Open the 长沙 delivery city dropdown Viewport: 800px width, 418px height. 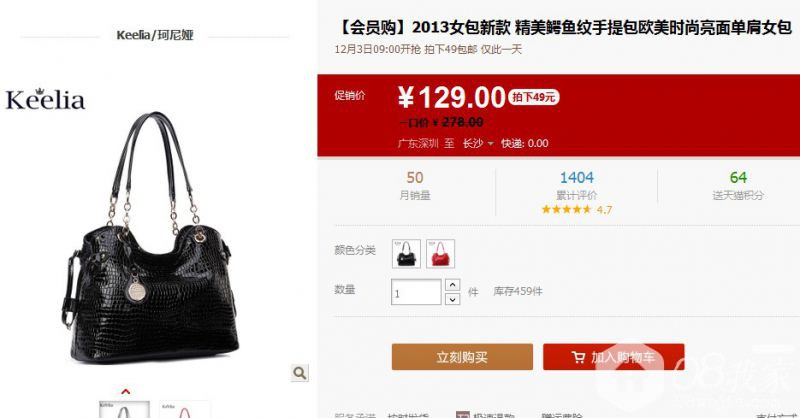click(478, 143)
